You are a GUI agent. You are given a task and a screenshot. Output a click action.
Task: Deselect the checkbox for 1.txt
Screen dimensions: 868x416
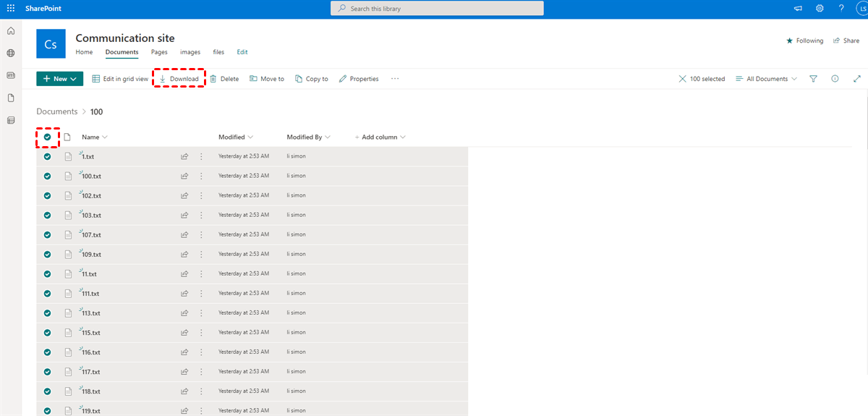pos(48,156)
